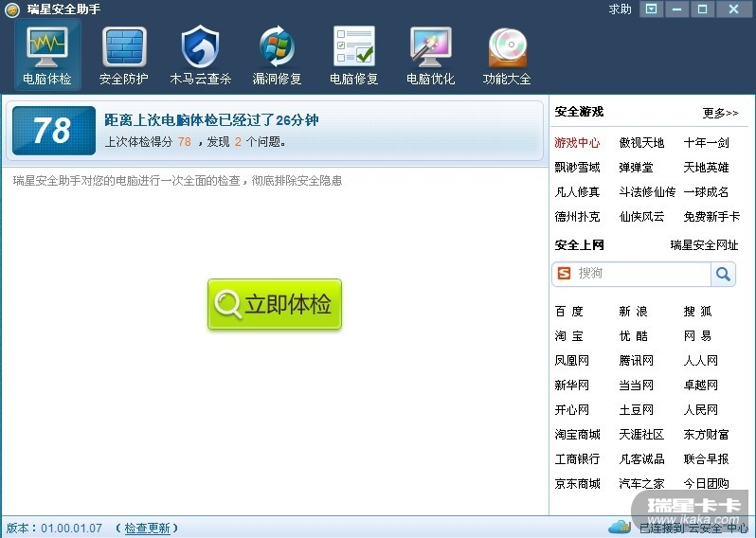Image resolution: width=756 pixels, height=538 pixels.
Task: Open the 斗法修仙传 game link
Action: click(x=647, y=192)
